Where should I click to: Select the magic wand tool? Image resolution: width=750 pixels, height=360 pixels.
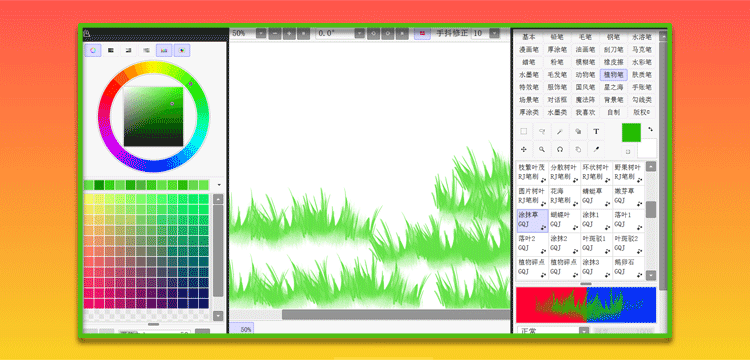click(x=560, y=131)
